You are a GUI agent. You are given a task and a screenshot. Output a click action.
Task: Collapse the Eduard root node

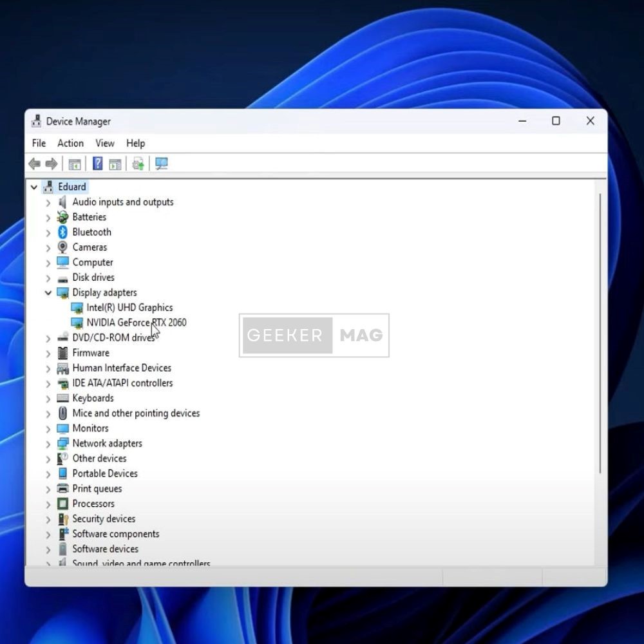[34, 187]
